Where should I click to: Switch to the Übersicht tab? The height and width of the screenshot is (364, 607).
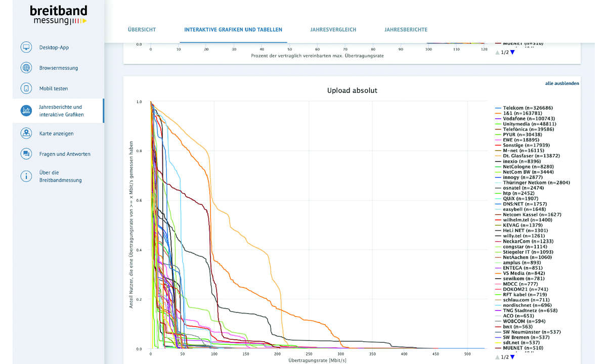[142, 30]
